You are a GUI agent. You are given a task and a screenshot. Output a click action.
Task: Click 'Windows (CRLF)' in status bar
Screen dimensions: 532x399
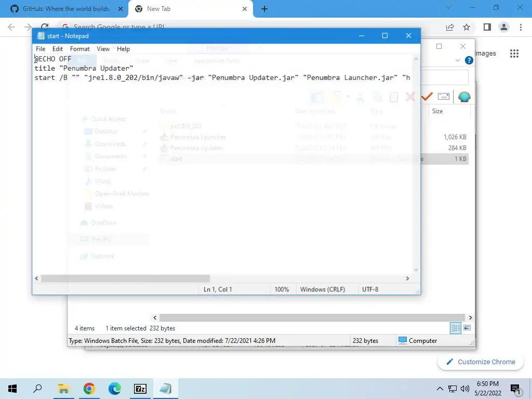(322, 289)
